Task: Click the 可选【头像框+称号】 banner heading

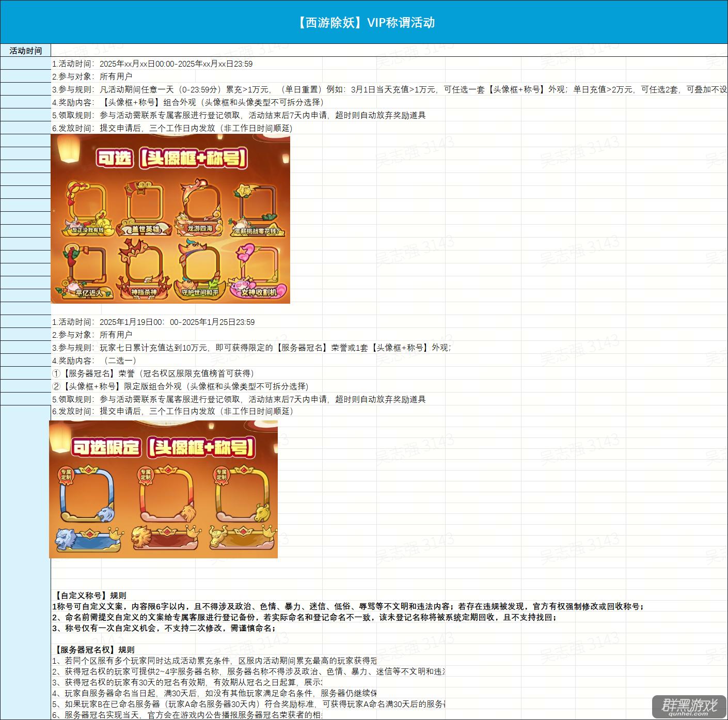Action: click(x=171, y=158)
